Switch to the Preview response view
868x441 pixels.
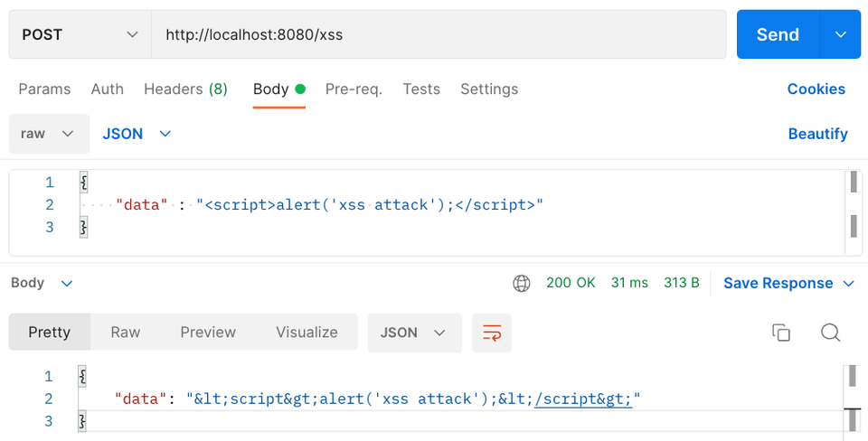tap(208, 332)
